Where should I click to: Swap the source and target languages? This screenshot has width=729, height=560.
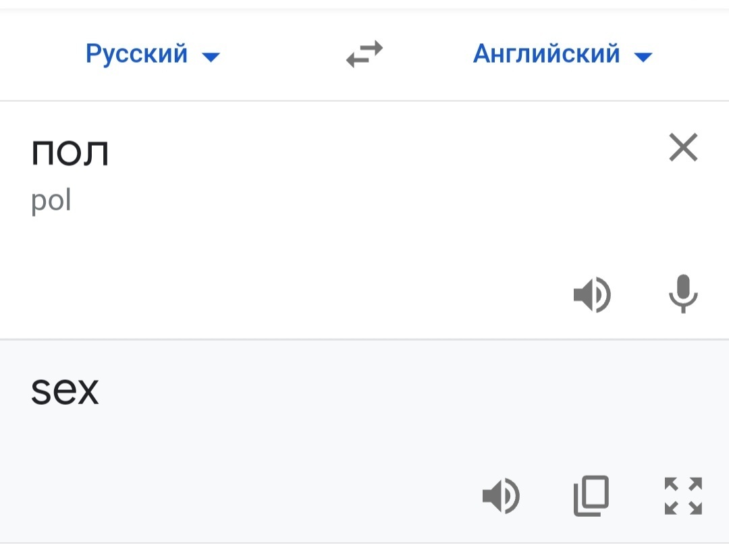[x=364, y=54]
